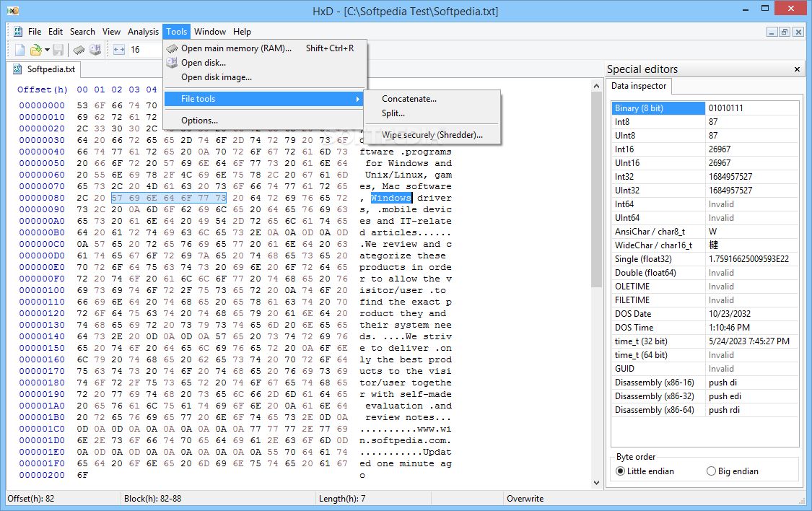The image size is (812, 511).
Task: Close the inner document with X button
Action: pos(798,32)
